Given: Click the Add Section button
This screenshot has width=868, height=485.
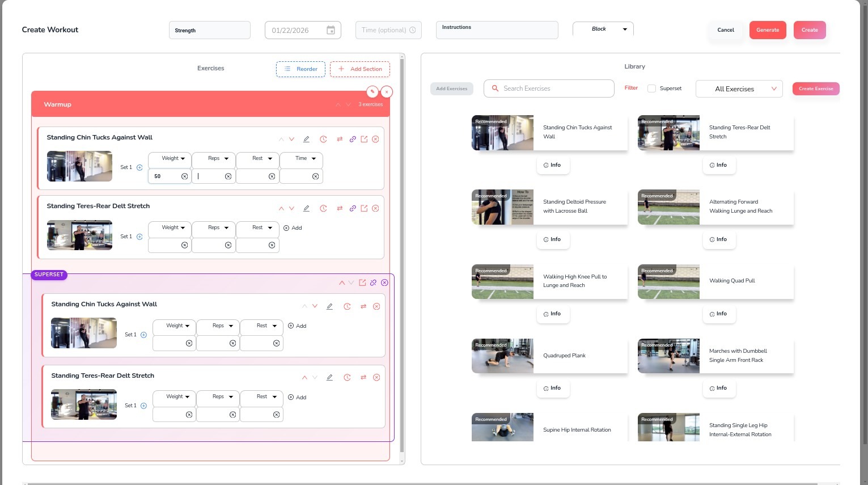Looking at the screenshot, I should (x=360, y=69).
